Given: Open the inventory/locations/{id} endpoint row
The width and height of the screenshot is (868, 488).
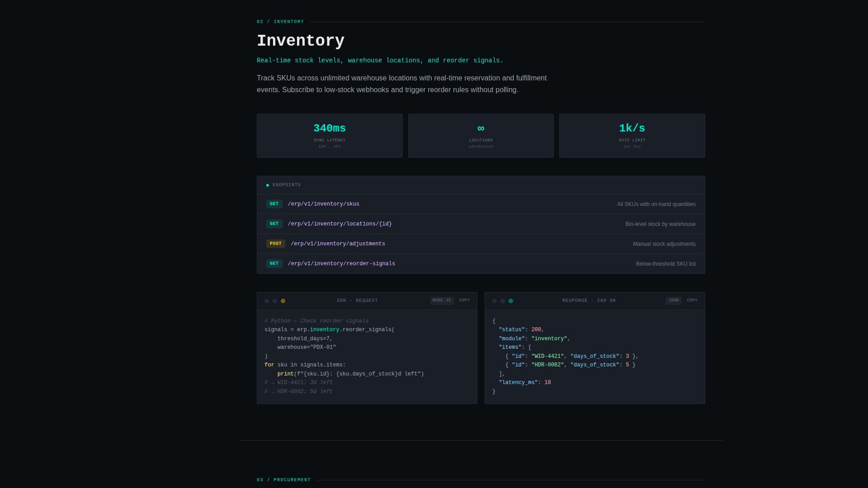Looking at the screenshot, I should 481,224.
